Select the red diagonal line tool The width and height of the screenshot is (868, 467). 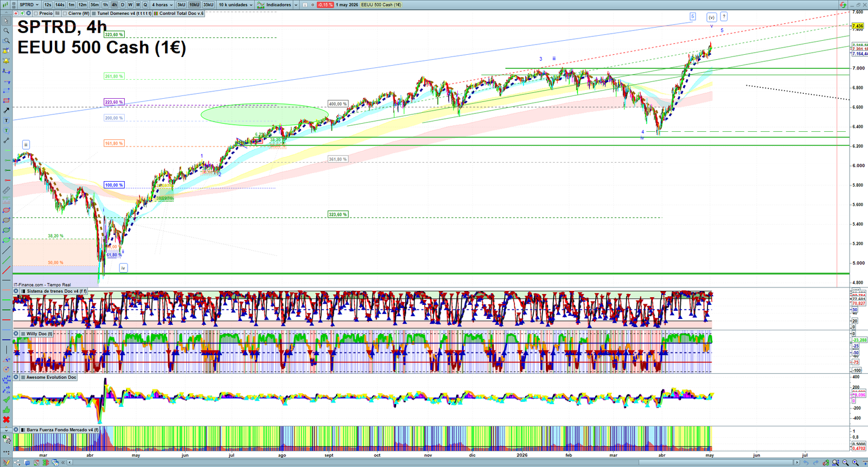[6, 270]
